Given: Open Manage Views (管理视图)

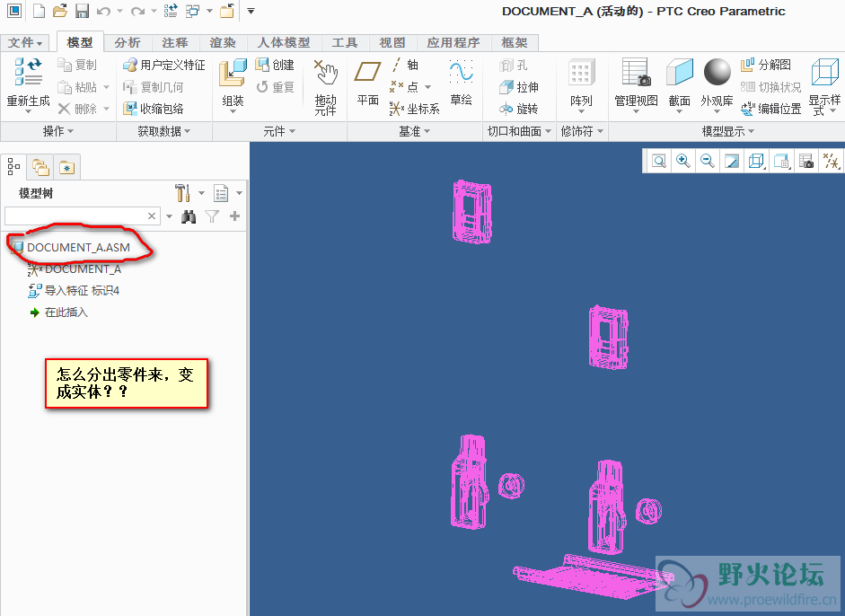Looking at the screenshot, I should point(636,85).
